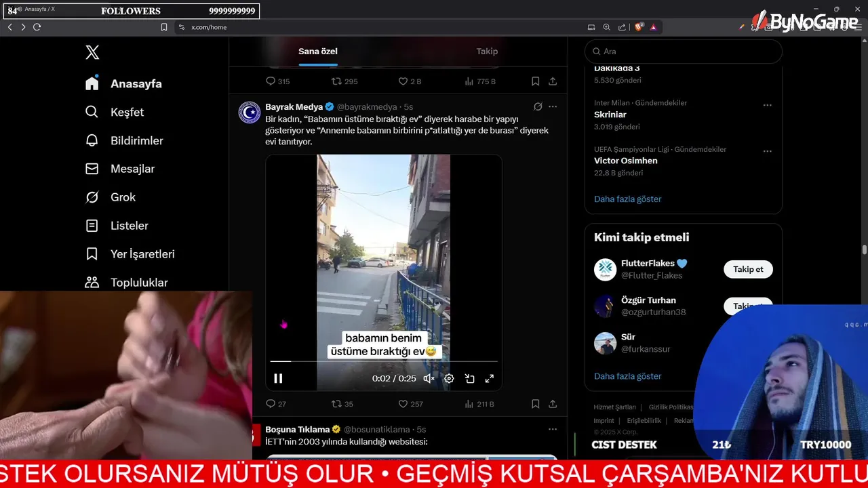Screen dimensions: 868x488
Task: Open Sür profile avatar
Action: tap(605, 343)
